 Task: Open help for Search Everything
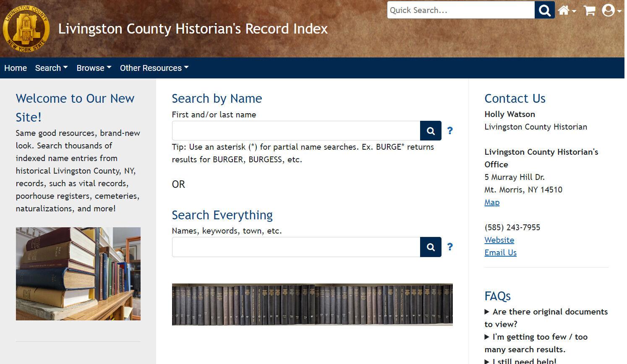(x=449, y=247)
